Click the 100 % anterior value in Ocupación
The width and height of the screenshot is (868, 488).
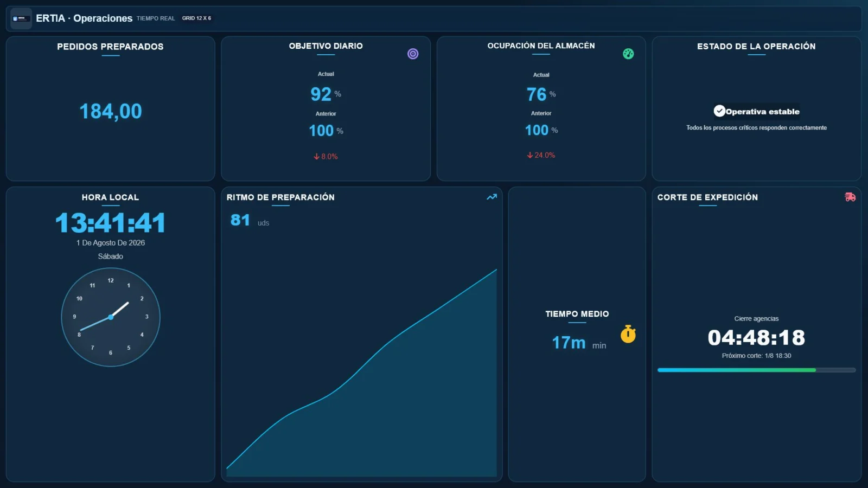click(x=541, y=130)
